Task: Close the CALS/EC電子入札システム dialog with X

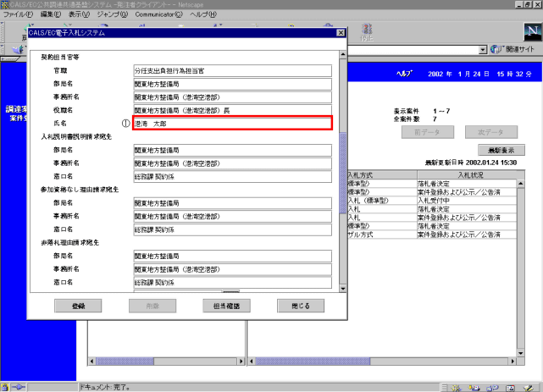Action: (341, 32)
